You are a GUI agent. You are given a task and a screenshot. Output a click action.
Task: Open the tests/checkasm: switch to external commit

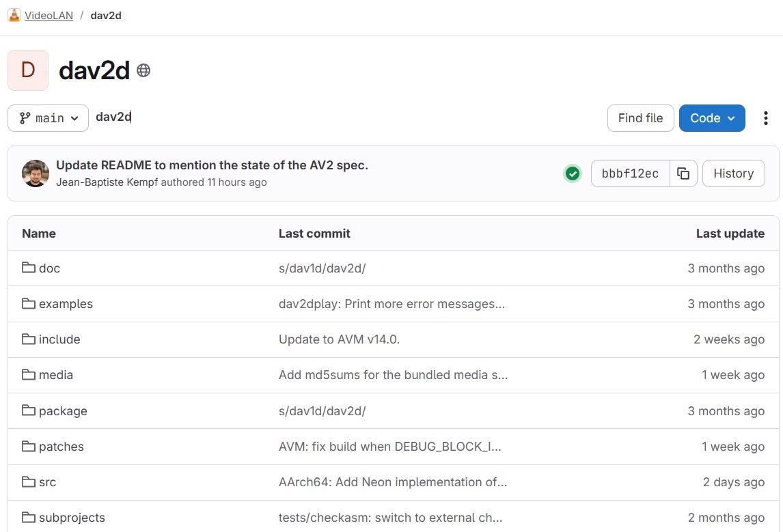[x=391, y=518]
